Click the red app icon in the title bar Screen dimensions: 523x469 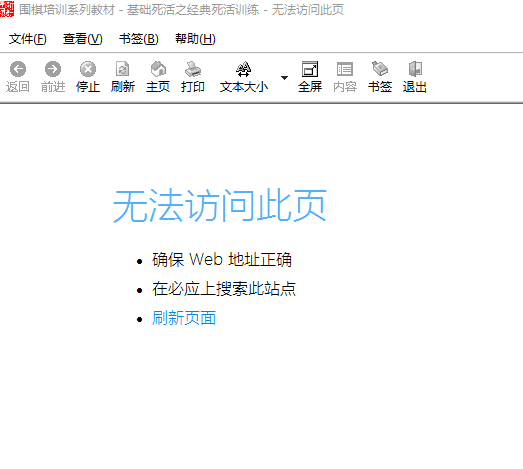tap(7, 9)
